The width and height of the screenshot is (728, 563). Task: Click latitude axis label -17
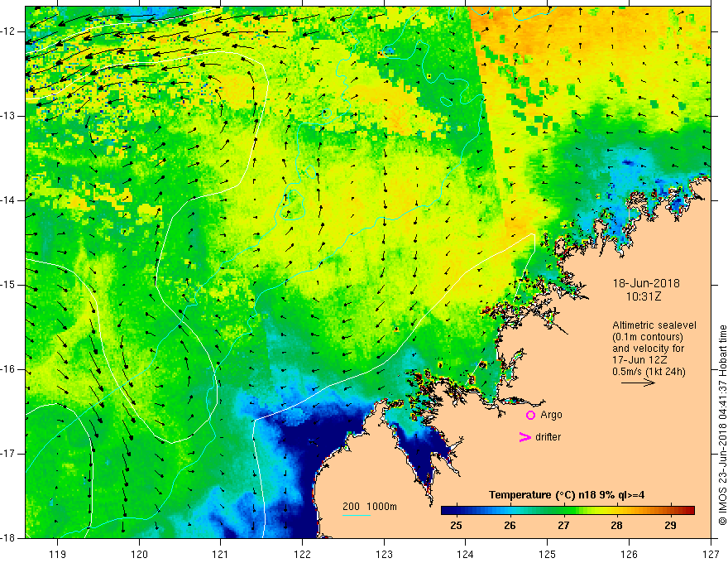click(9, 454)
